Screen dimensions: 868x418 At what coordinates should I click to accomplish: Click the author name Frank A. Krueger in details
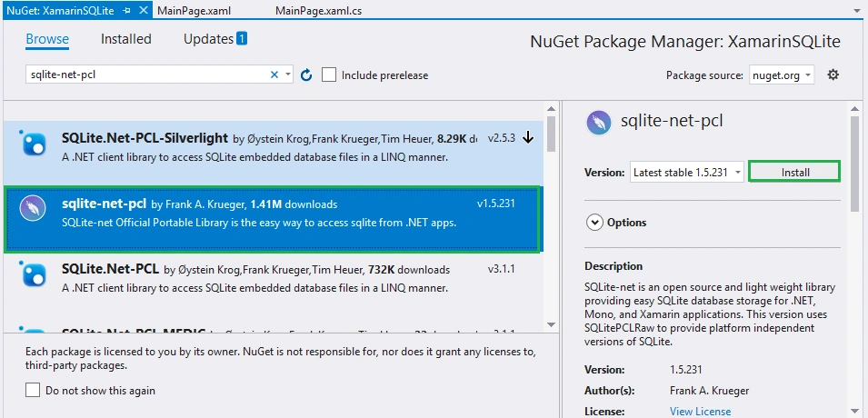tap(710, 391)
